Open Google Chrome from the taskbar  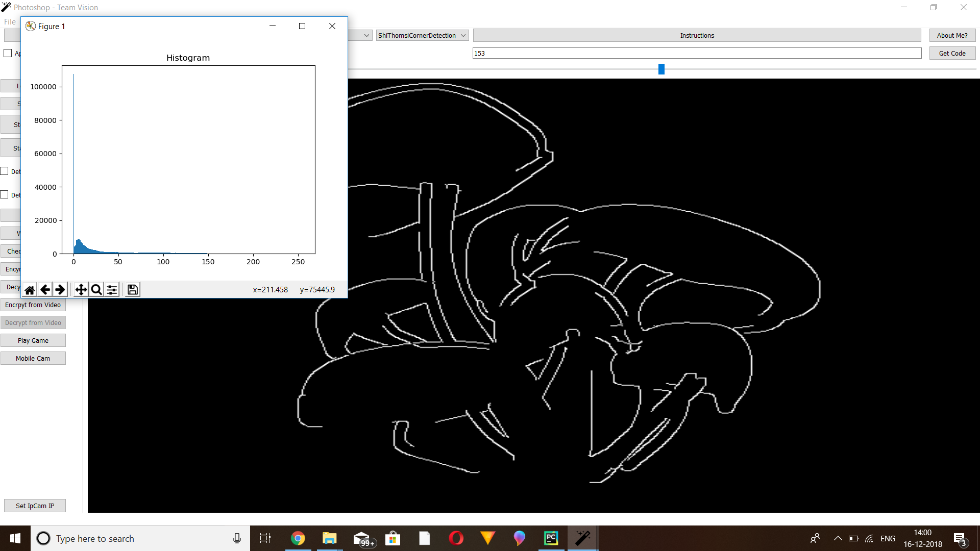click(298, 538)
